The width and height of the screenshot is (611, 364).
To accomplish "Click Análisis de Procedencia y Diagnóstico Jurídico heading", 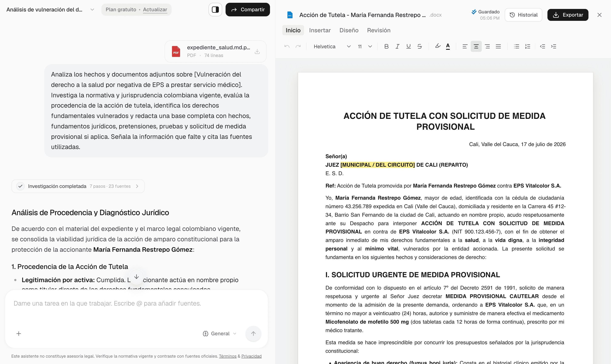I will click(90, 212).
